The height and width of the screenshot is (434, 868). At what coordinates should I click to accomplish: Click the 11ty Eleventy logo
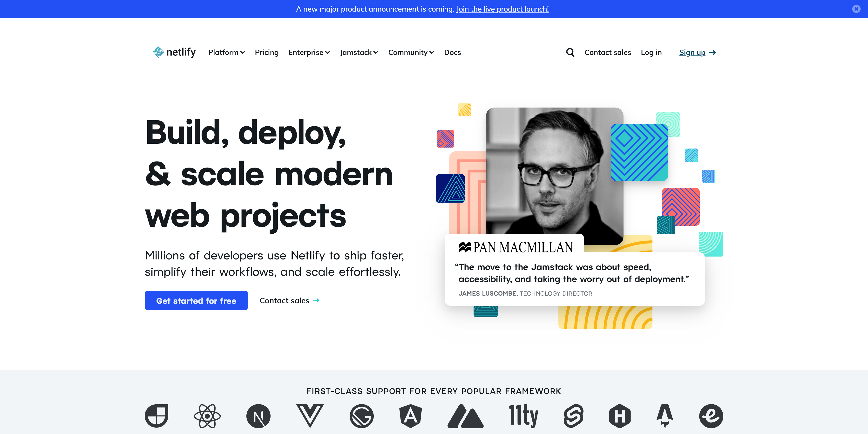(523, 416)
